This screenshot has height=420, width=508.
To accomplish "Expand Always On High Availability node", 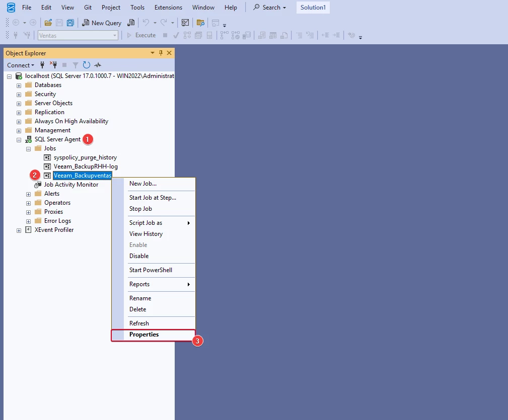I will (x=19, y=122).
